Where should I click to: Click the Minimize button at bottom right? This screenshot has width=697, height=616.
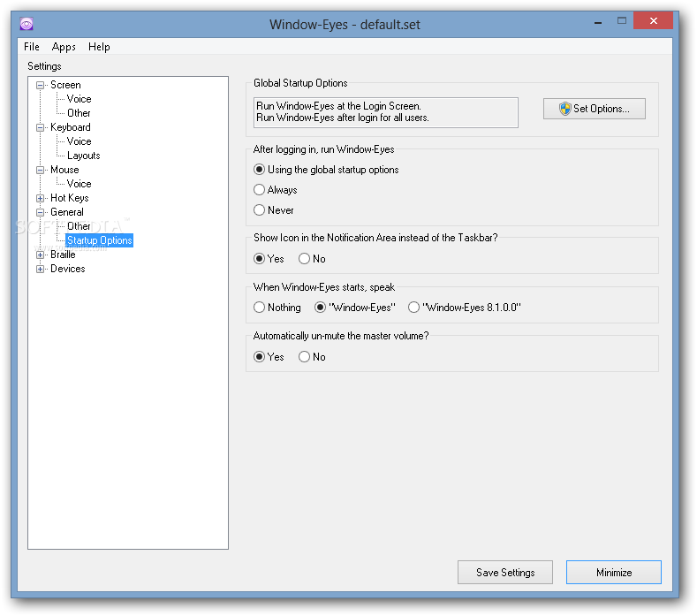(x=614, y=573)
